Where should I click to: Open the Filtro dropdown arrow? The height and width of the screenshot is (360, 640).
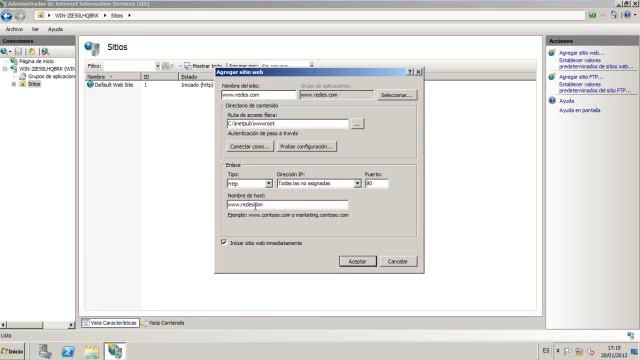tap(158, 66)
